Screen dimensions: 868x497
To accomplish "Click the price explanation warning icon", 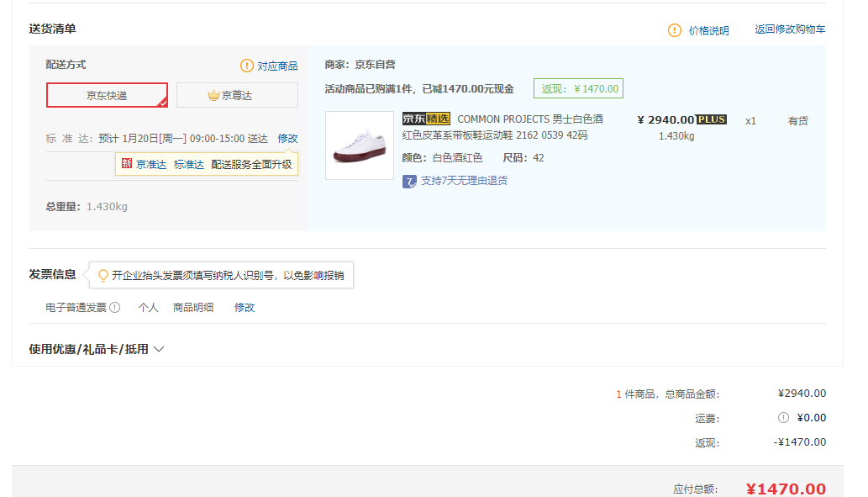I will tap(674, 30).
